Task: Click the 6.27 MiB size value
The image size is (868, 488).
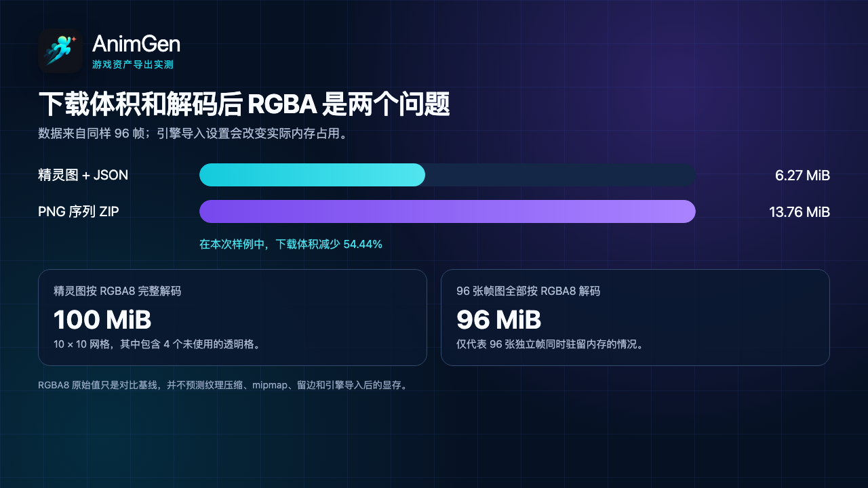Action: pos(802,176)
